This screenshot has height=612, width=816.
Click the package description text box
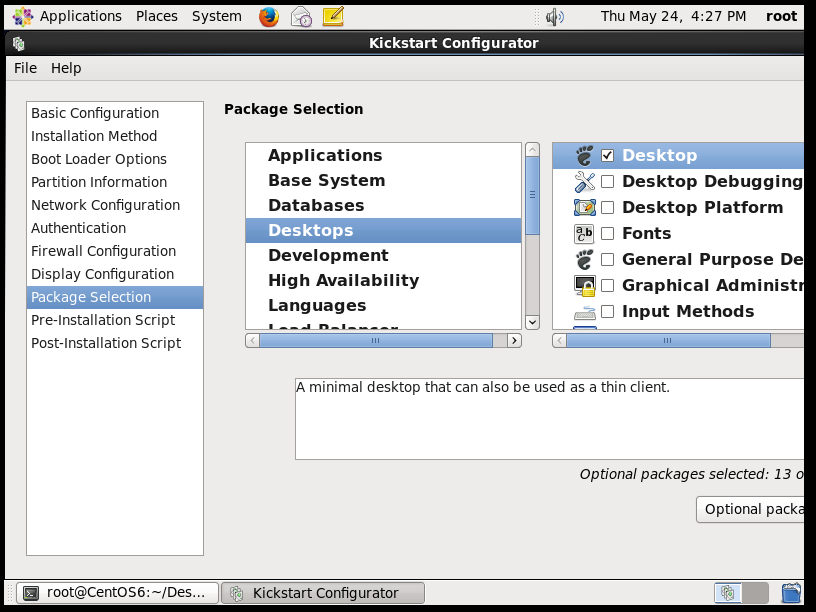(x=550, y=419)
